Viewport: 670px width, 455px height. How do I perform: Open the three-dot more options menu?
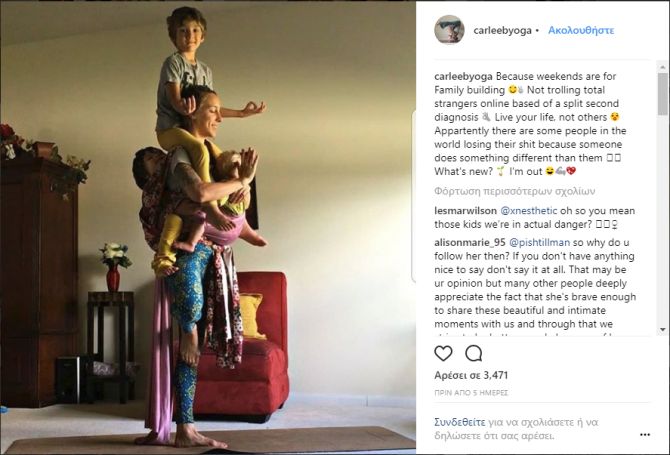click(x=645, y=434)
